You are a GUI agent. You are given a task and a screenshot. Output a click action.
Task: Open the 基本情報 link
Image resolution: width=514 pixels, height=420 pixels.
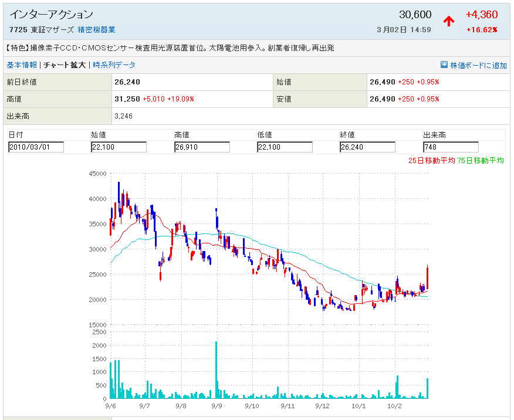click(x=22, y=65)
